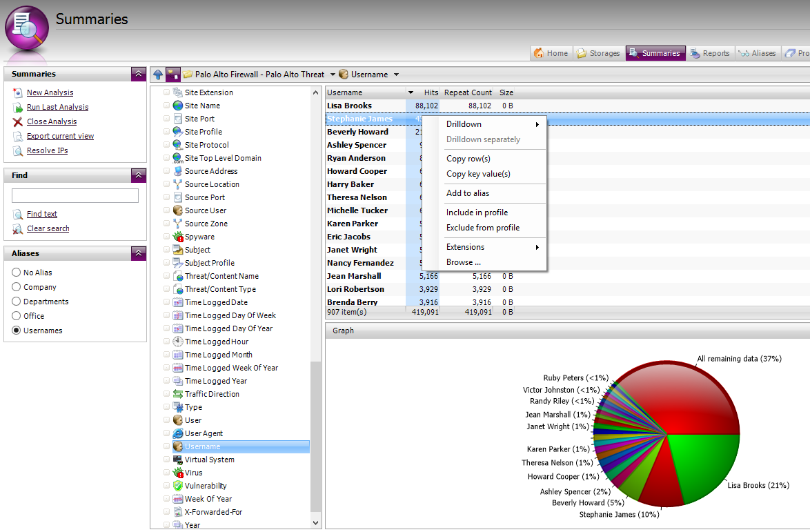Switch to the Aliases tab

coord(758,53)
